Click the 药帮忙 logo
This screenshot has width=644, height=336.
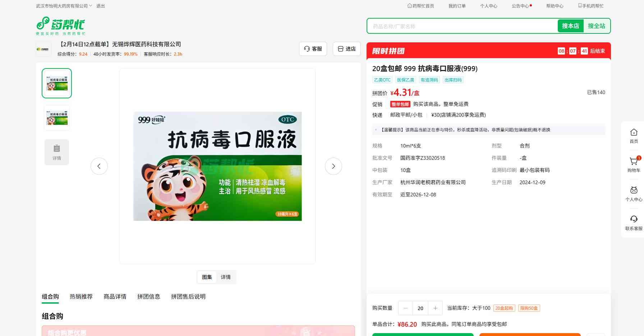click(x=60, y=25)
